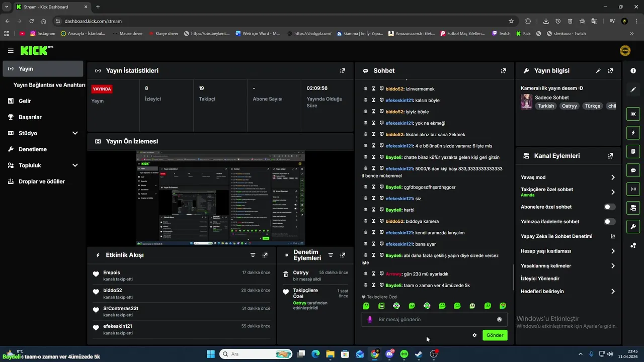Image resolution: width=644 pixels, height=362 pixels.
Task: Pop out the Etkinlik Akışı panel
Action: pyautogui.click(x=265, y=255)
